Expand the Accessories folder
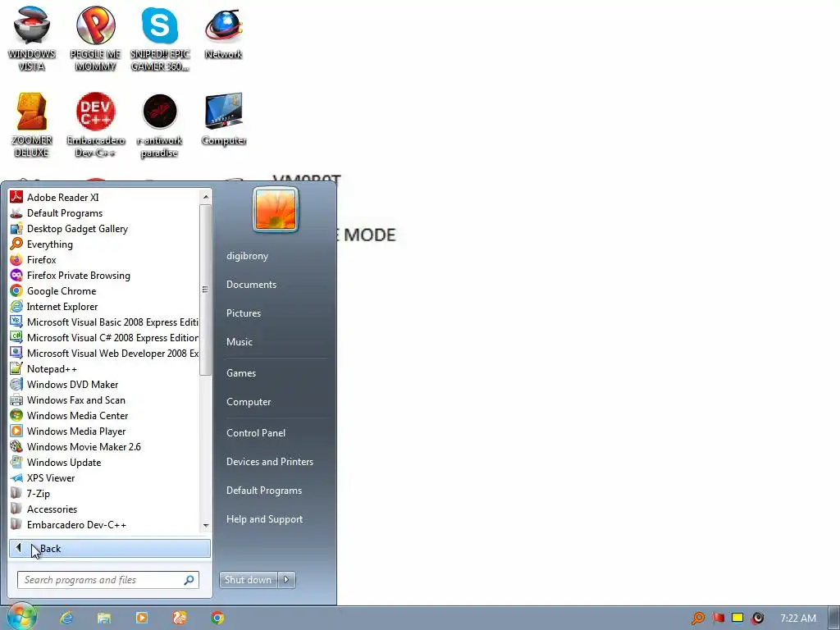840x630 pixels. [104, 509]
